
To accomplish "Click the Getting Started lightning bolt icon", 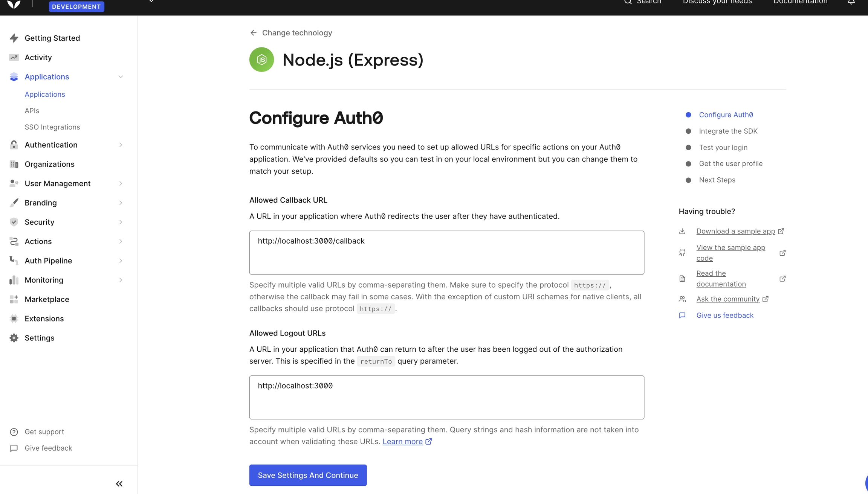I will (14, 38).
